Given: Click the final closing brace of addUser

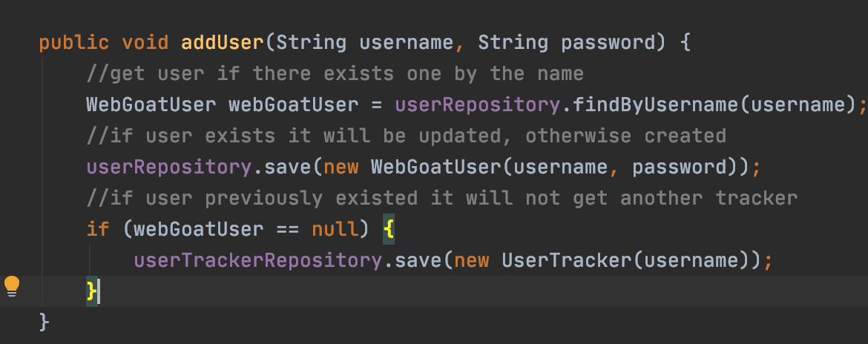Looking at the screenshot, I should click(x=45, y=322).
